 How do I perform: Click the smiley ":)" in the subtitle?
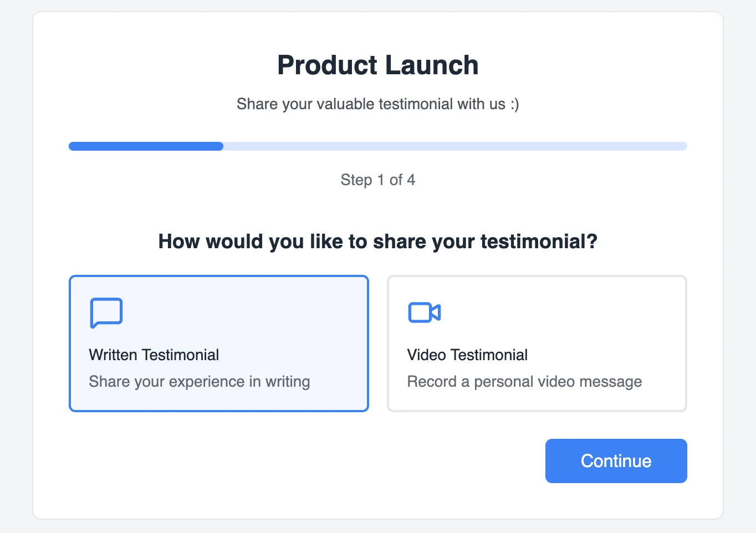(x=515, y=104)
